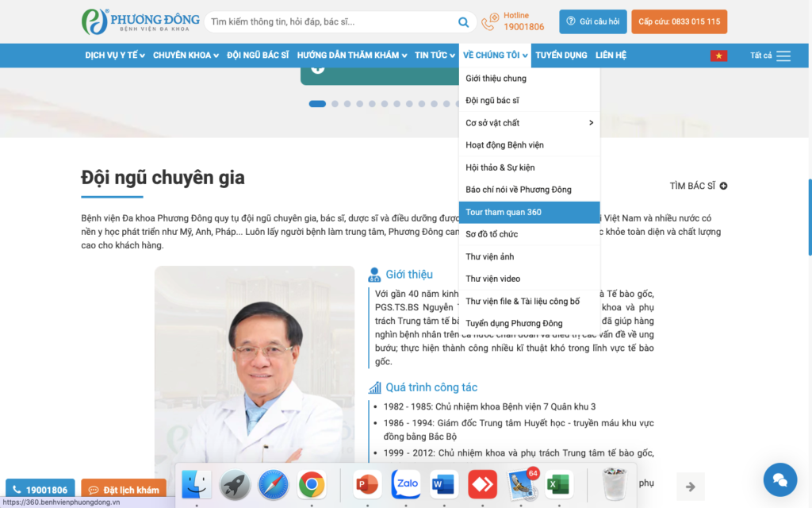Click the 'Gửi câu hỏi' button
The image size is (812, 508).
[x=593, y=21]
